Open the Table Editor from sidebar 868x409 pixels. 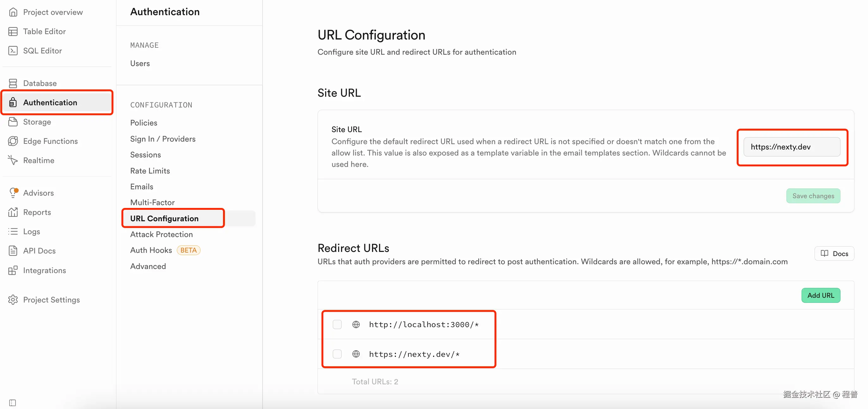(44, 31)
